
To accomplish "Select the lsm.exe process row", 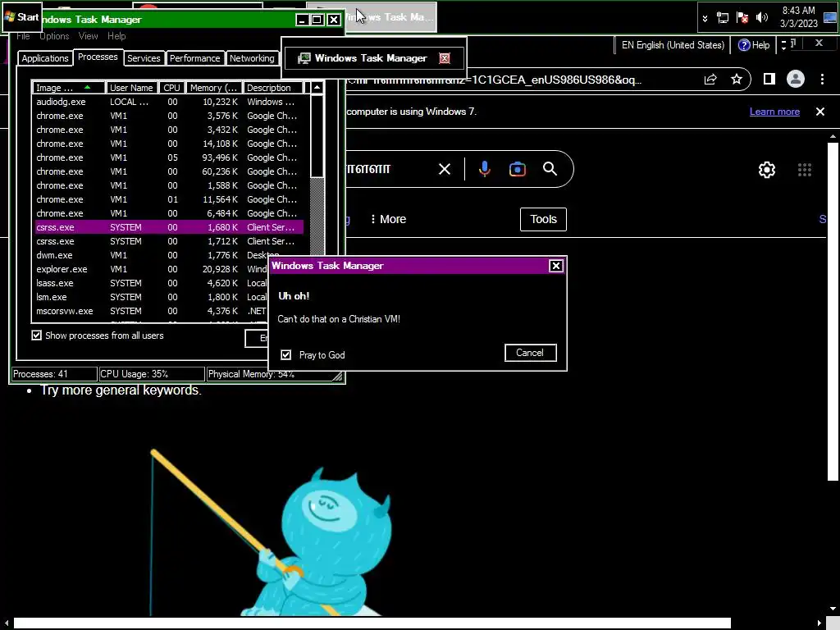I will click(x=152, y=297).
